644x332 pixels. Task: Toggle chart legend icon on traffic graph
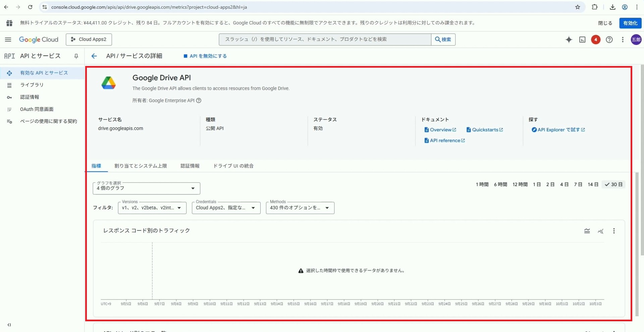click(x=587, y=231)
